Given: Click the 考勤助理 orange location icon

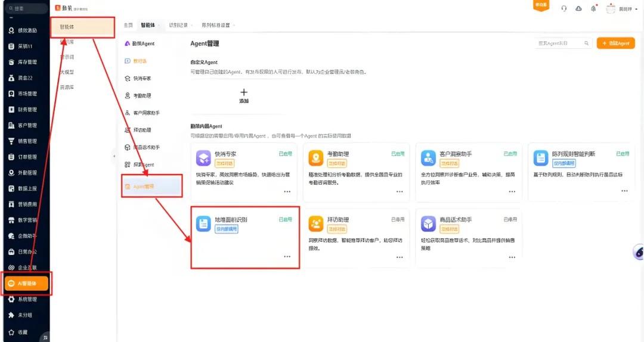Looking at the screenshot, I should pos(316,157).
